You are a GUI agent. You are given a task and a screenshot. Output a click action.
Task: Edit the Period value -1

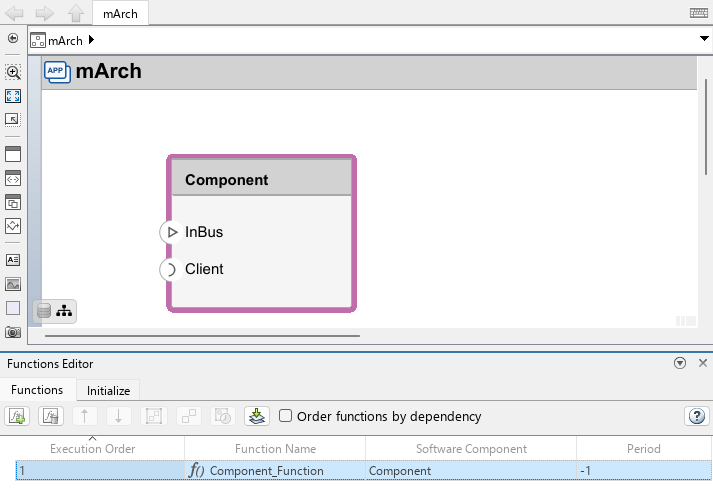click(x=643, y=471)
